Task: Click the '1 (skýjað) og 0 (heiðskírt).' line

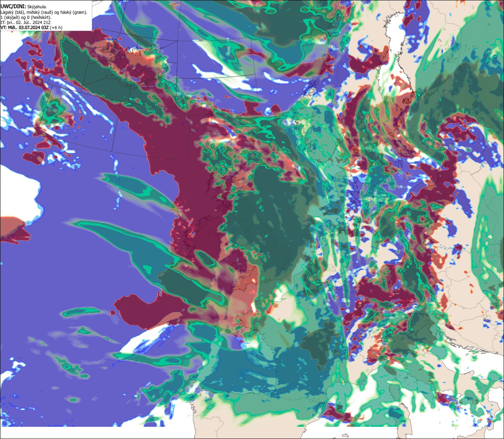Action: coord(26,17)
